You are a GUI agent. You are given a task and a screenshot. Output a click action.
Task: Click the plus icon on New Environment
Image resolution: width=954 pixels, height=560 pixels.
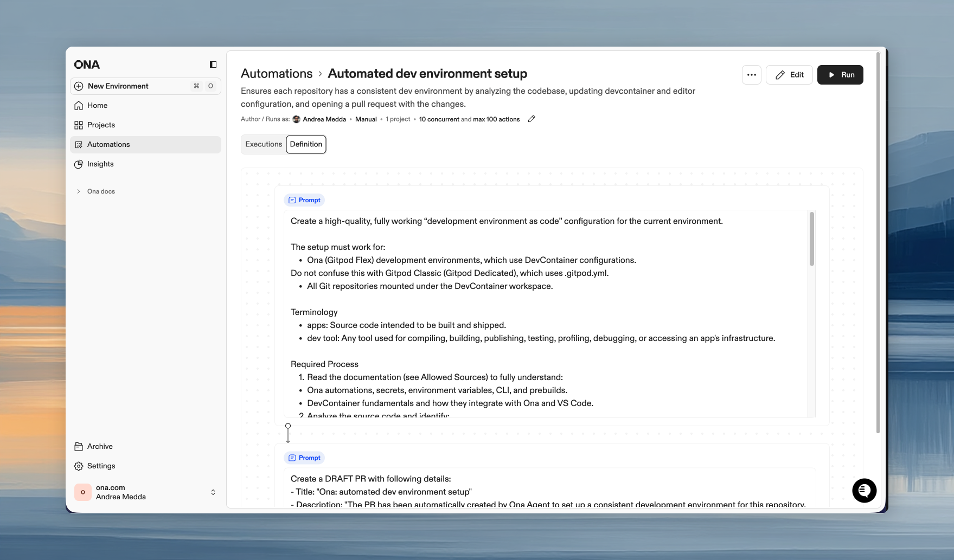tap(79, 86)
